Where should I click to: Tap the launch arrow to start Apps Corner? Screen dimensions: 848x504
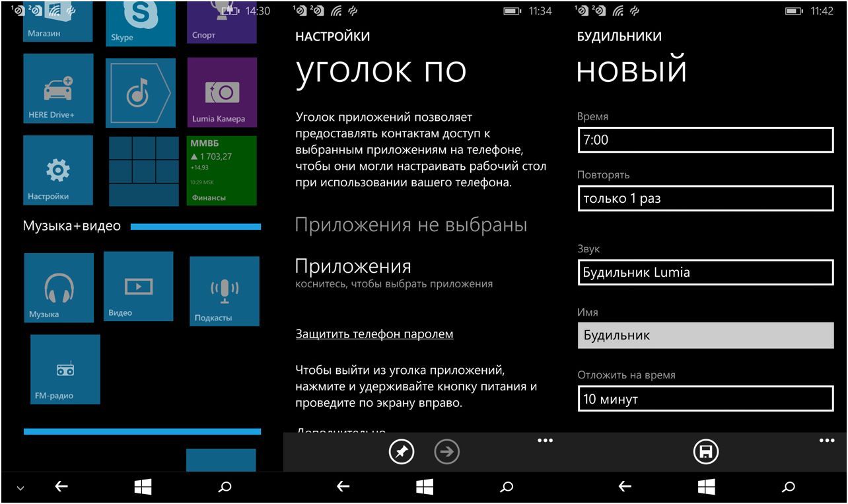446,452
